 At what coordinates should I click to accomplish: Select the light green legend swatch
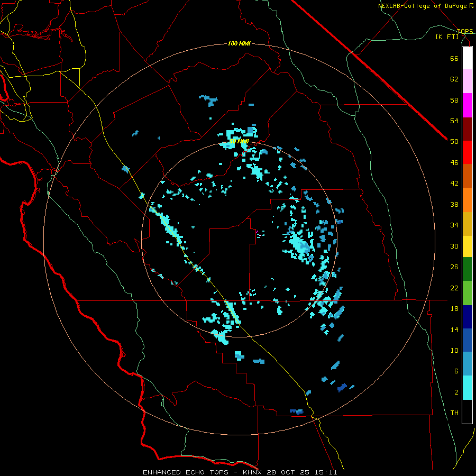pyautogui.click(x=467, y=293)
